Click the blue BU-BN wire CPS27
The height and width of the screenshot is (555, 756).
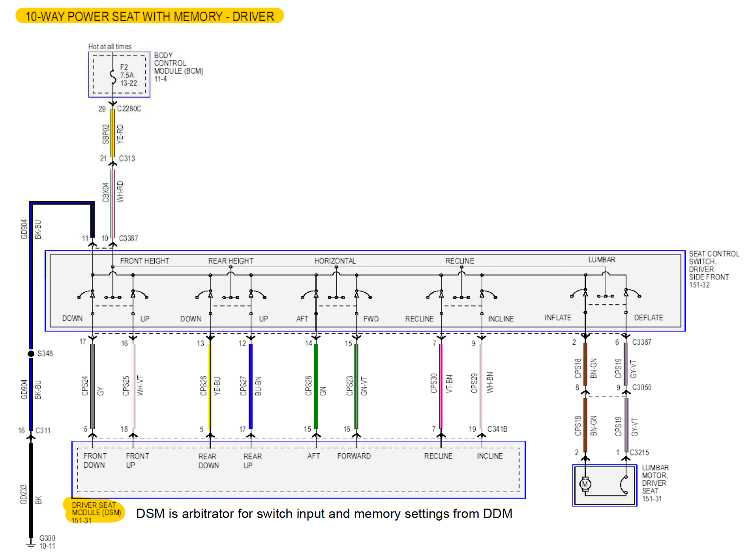[x=251, y=386]
